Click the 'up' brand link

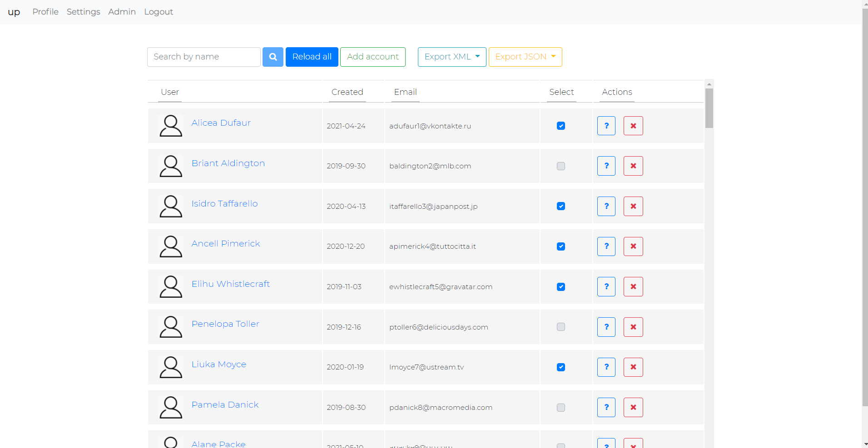point(14,12)
